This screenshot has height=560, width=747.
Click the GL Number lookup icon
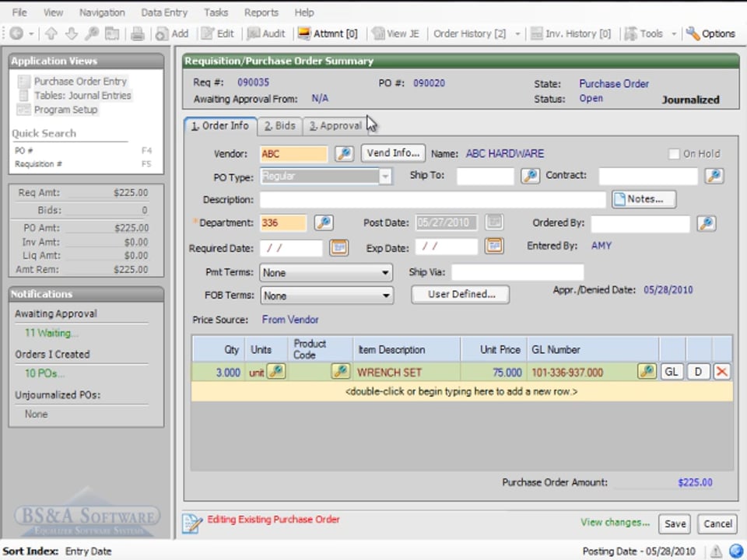(647, 372)
